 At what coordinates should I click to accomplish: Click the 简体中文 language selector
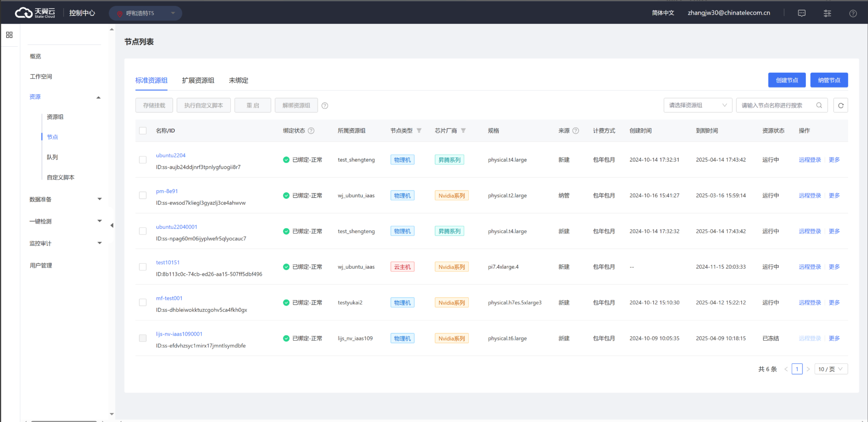(663, 13)
